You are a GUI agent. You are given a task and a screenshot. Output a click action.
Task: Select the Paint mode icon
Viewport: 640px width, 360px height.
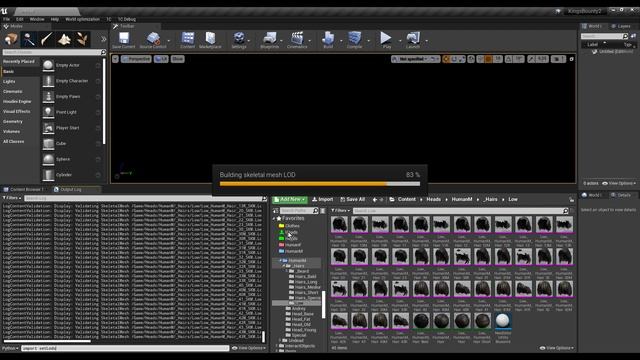[x=29, y=39]
